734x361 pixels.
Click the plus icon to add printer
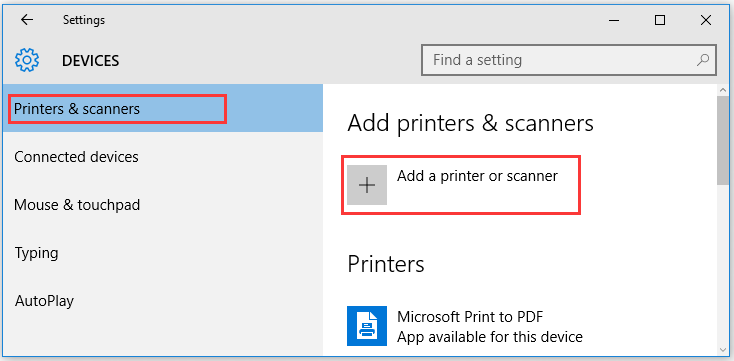(367, 185)
